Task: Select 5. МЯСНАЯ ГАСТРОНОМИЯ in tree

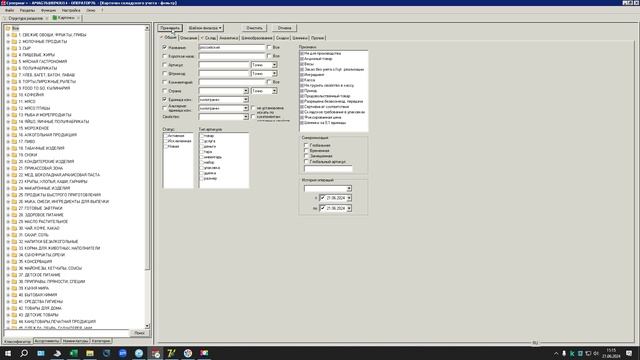Action: [x=42, y=62]
